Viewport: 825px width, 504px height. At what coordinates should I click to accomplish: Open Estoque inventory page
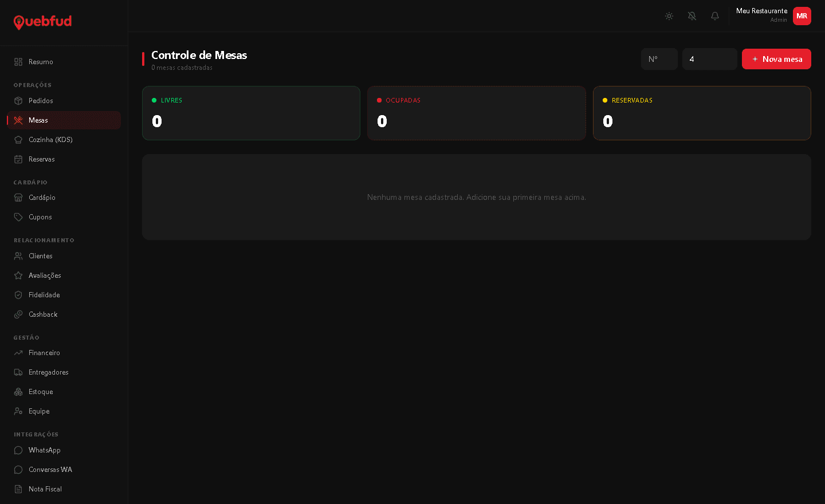point(64,392)
